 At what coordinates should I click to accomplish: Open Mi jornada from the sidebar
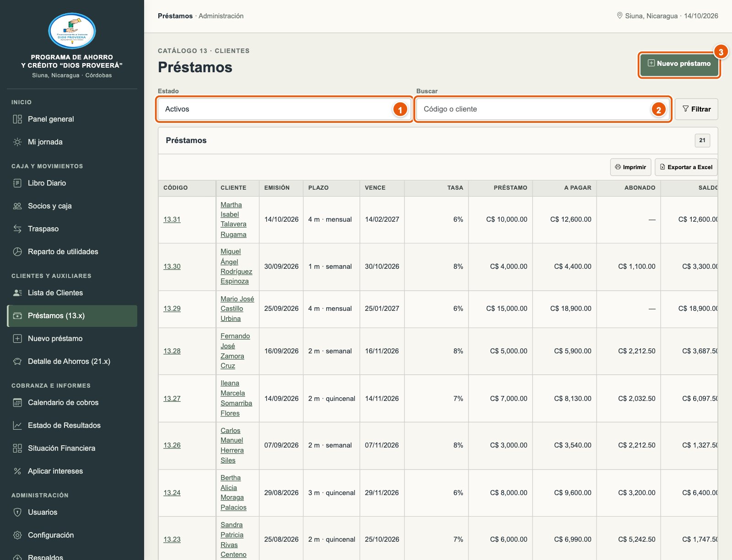point(72,142)
